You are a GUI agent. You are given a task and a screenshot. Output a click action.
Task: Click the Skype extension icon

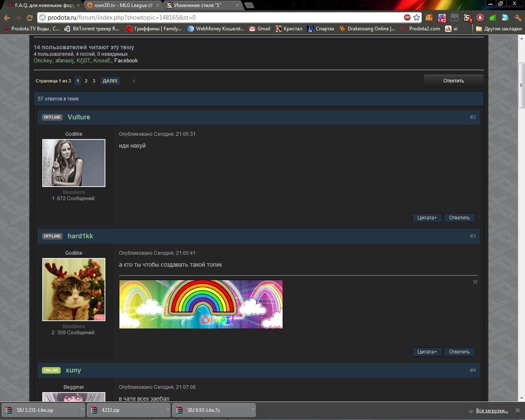tap(505, 18)
